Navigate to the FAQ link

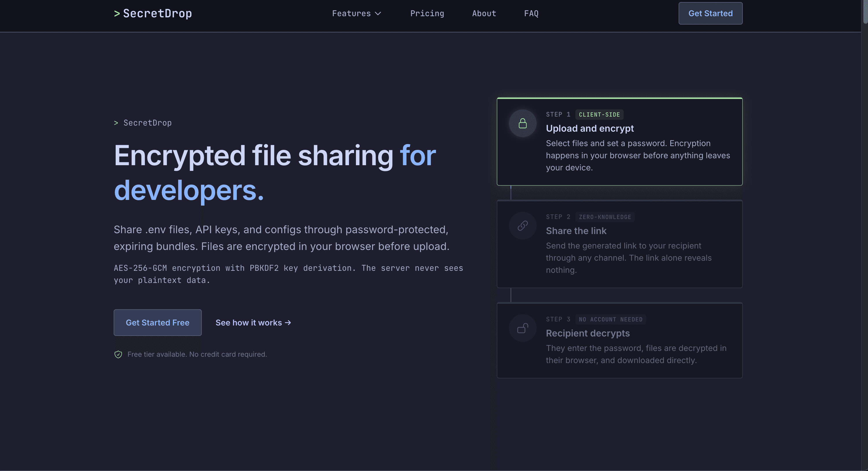531,14
